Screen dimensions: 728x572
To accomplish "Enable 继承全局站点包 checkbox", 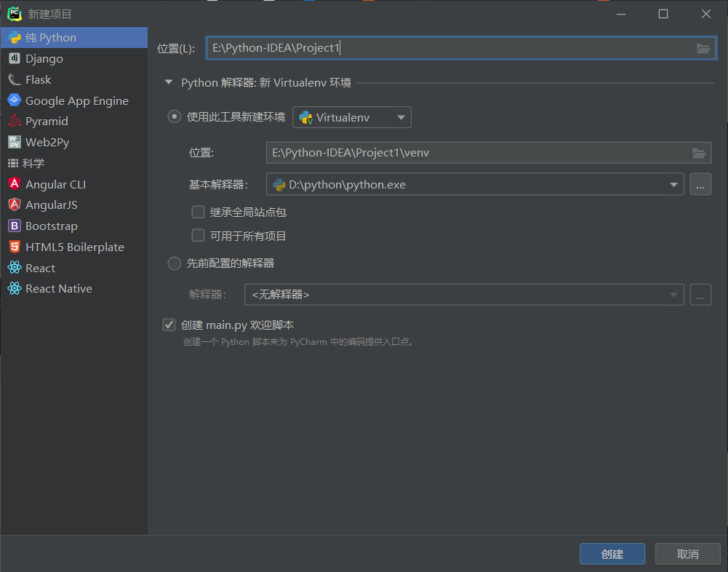I will 199,212.
